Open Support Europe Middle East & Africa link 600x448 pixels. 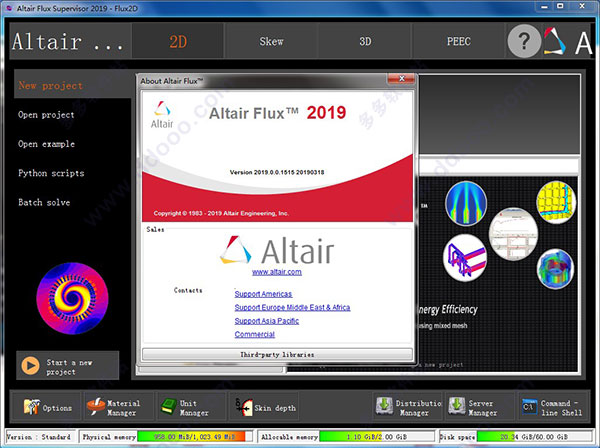click(292, 307)
